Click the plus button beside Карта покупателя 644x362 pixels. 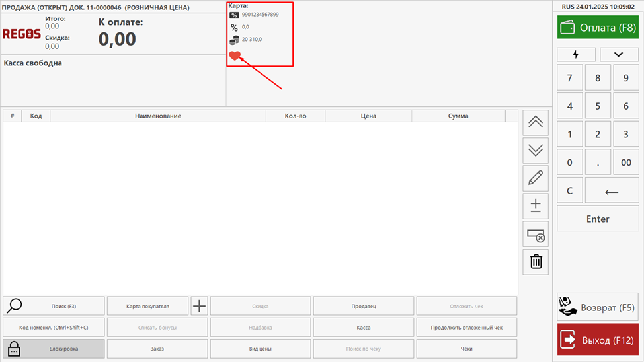[x=199, y=306]
